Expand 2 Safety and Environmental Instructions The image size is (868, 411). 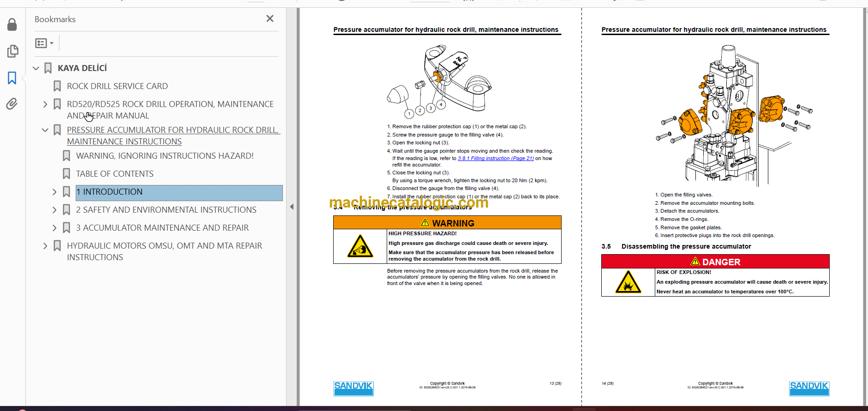54,210
